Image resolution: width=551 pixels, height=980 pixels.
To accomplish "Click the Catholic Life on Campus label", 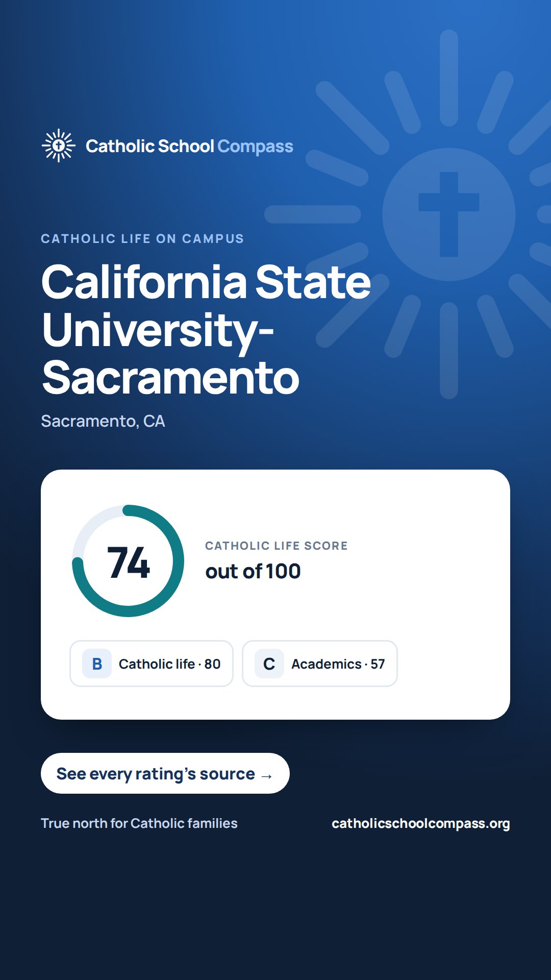I will (142, 239).
